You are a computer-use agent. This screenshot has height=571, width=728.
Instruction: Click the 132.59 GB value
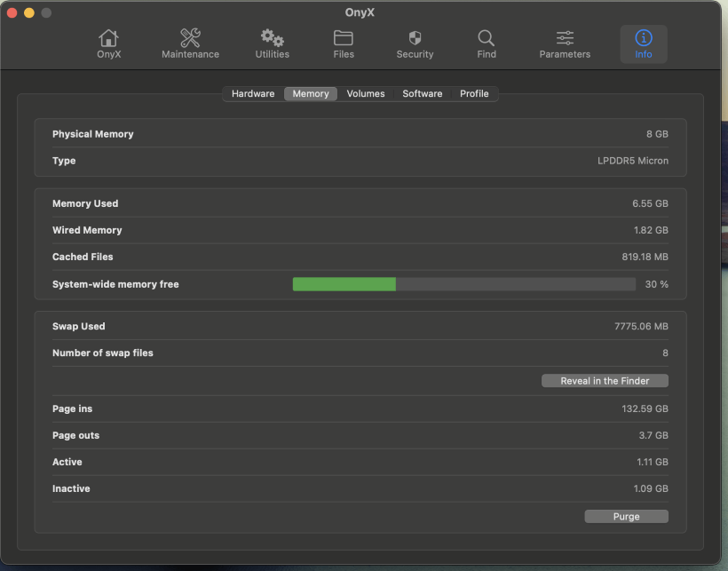pos(645,408)
